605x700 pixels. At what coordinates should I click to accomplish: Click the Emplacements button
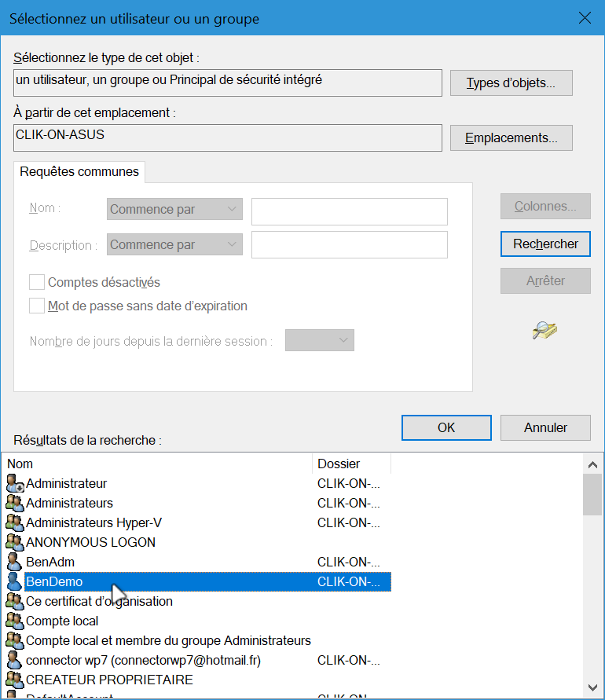pos(511,137)
